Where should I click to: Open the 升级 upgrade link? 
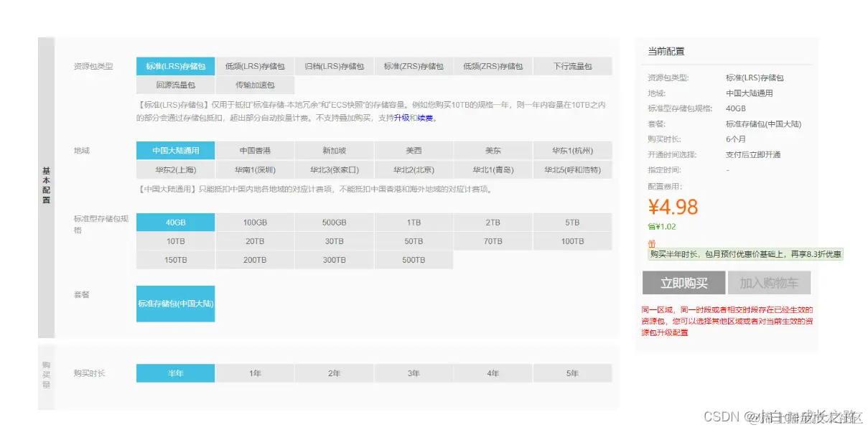coord(402,118)
